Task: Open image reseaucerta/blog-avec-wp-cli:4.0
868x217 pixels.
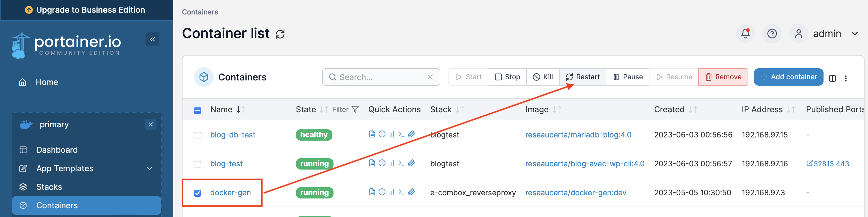Action: click(x=585, y=164)
